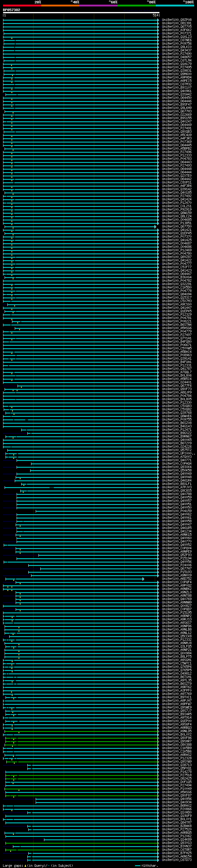Select hit label UniRef100_Q9SHR7
The height and width of the screenshot is (868, 197).
pyautogui.click(x=177, y=741)
